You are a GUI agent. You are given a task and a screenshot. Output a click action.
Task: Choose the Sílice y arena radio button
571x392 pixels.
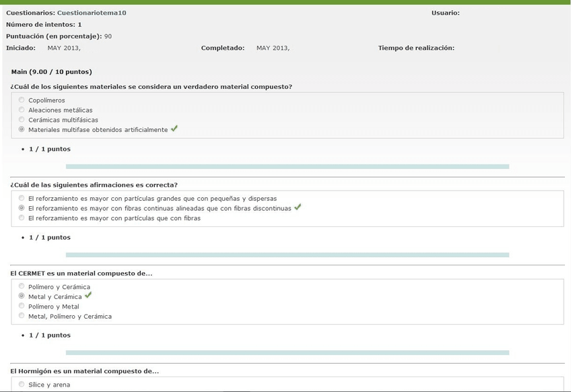coord(22,385)
